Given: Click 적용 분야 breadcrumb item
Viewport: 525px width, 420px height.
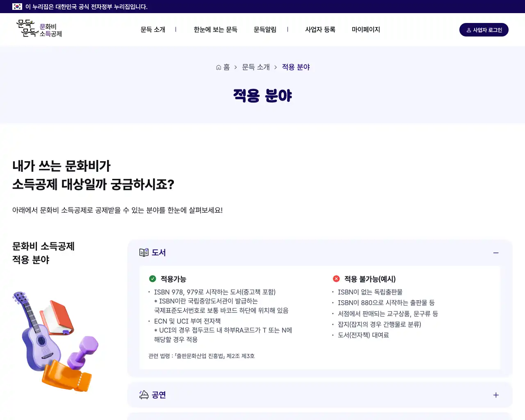Looking at the screenshot, I should [x=296, y=67].
